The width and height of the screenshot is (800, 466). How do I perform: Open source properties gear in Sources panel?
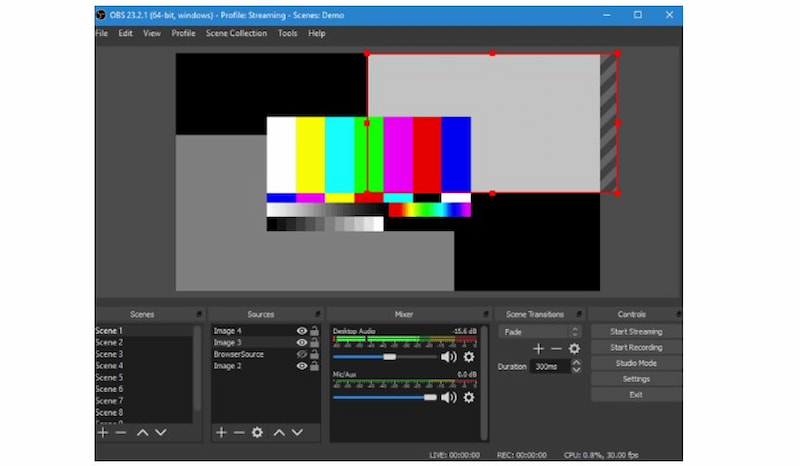click(258, 432)
